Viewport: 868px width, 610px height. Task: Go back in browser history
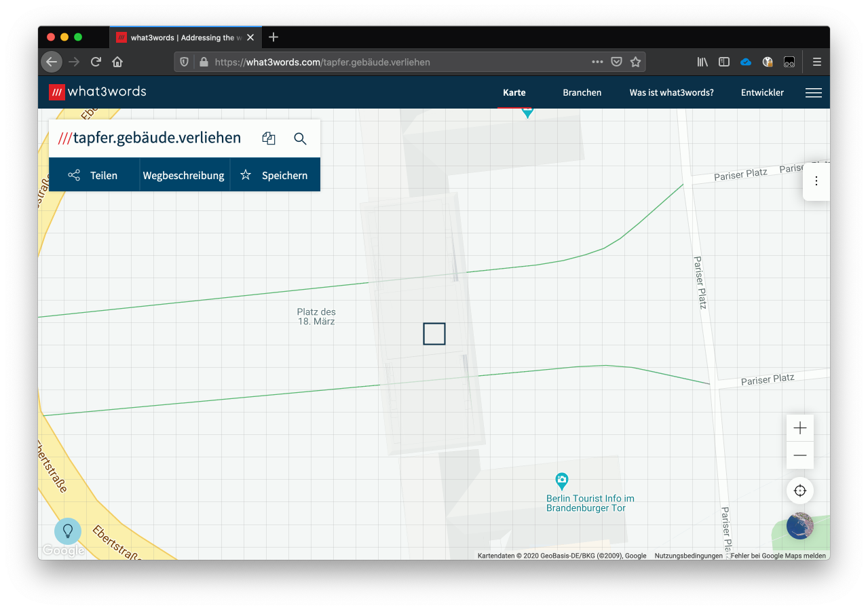point(52,62)
